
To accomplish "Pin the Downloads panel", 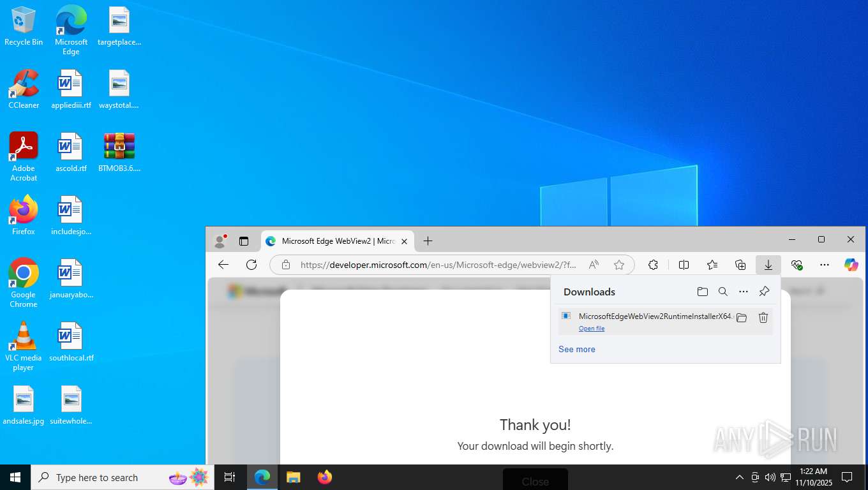I will (764, 292).
